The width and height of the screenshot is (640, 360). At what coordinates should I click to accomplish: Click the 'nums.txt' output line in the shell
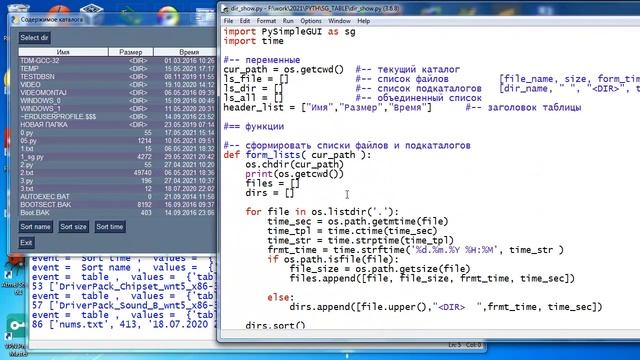[x=123, y=325]
